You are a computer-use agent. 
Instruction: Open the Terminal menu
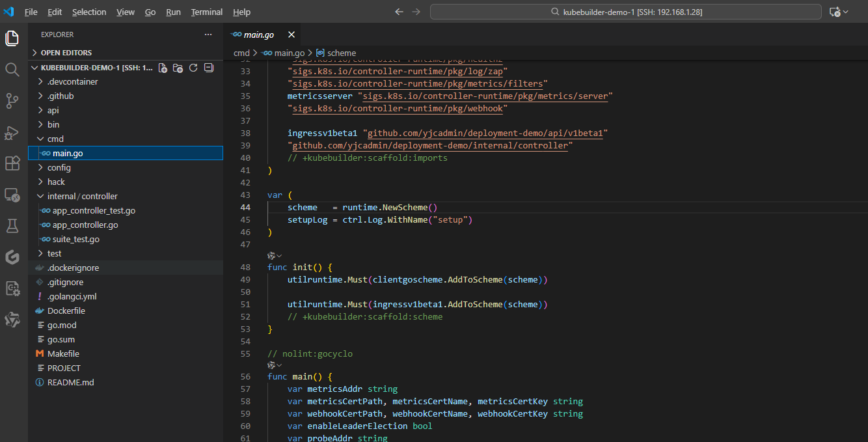206,12
